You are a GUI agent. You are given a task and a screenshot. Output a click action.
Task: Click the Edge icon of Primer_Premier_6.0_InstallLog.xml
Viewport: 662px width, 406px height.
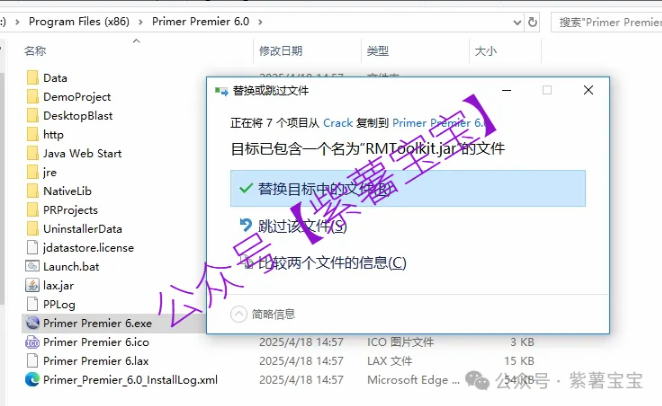[31, 380]
